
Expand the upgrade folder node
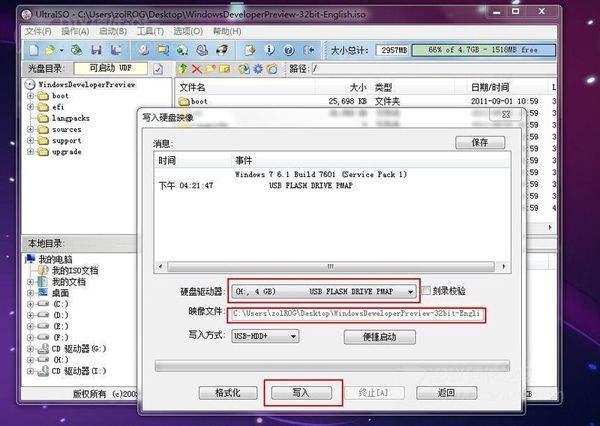[x=30, y=152]
